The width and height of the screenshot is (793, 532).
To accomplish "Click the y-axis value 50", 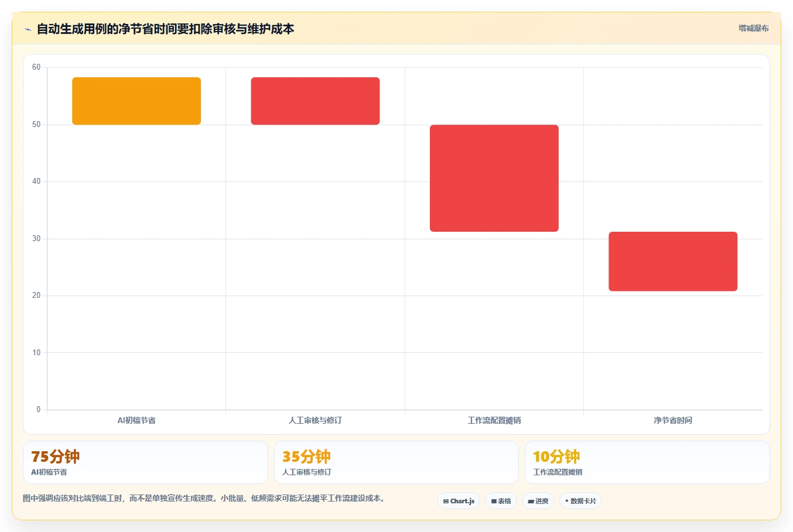I will (x=36, y=125).
